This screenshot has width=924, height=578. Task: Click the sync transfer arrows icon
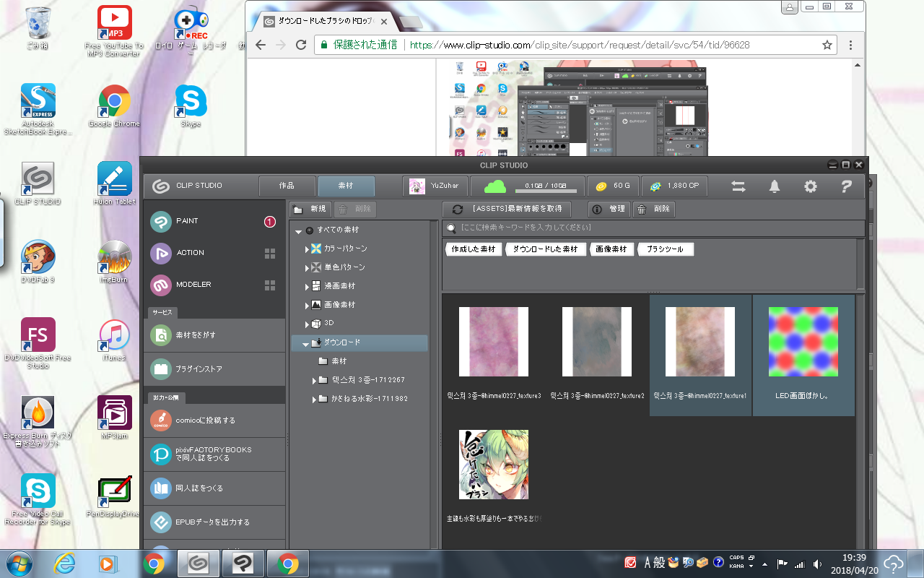click(738, 186)
